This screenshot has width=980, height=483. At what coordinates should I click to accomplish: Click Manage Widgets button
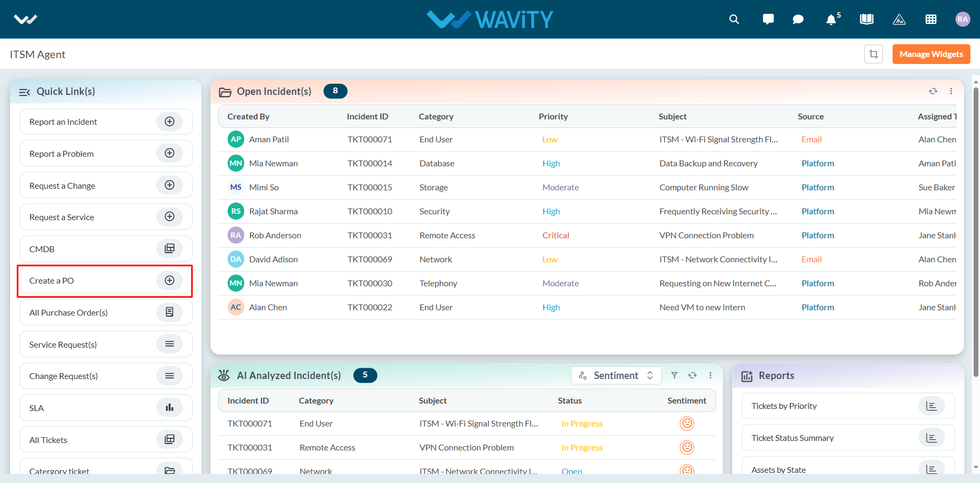[931, 54]
